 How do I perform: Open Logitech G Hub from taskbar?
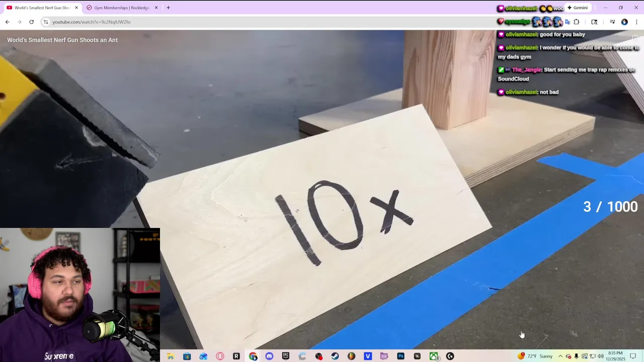[450, 356]
